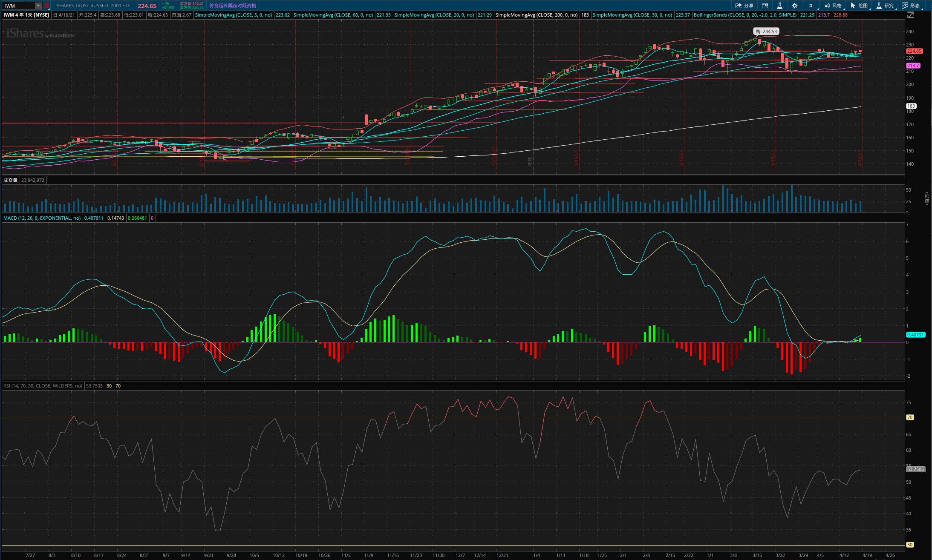Viewport: 932px width, 560px height.
Task: Click the MACD study label
Action: coord(42,218)
